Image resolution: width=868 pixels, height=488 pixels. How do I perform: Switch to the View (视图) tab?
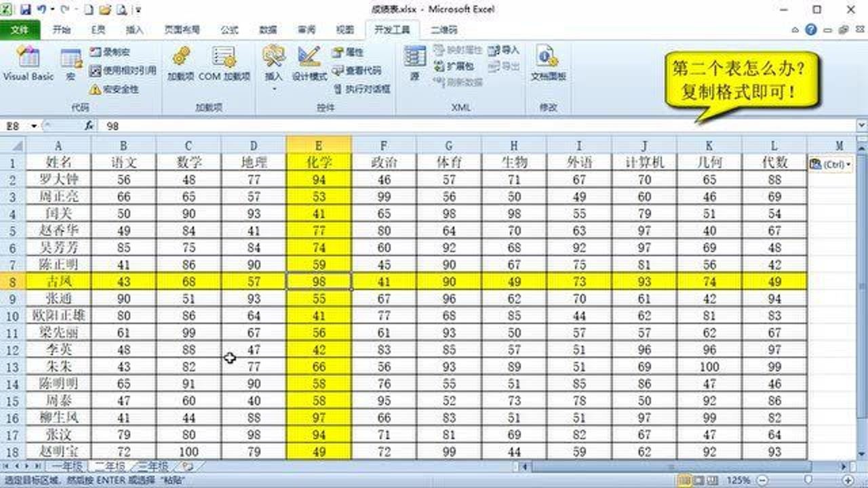[x=345, y=30]
